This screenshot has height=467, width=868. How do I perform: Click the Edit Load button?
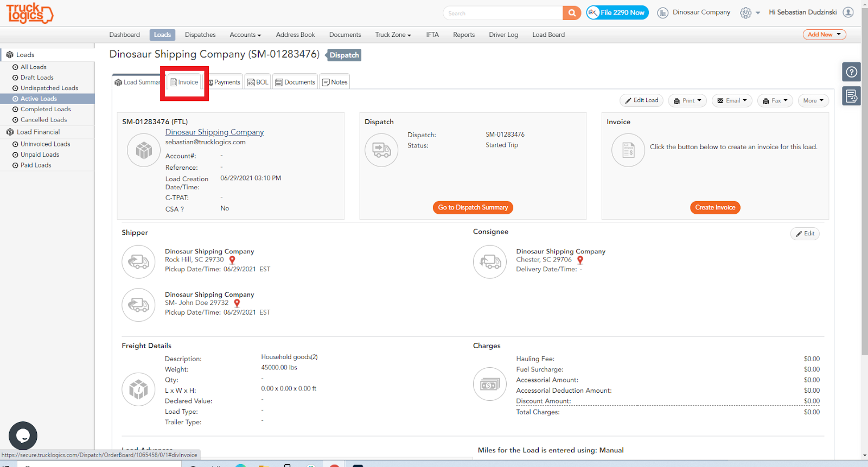click(x=641, y=100)
